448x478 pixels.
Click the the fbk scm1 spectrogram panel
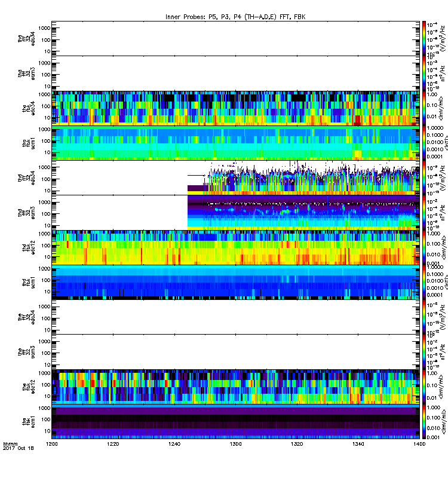coord(235,422)
